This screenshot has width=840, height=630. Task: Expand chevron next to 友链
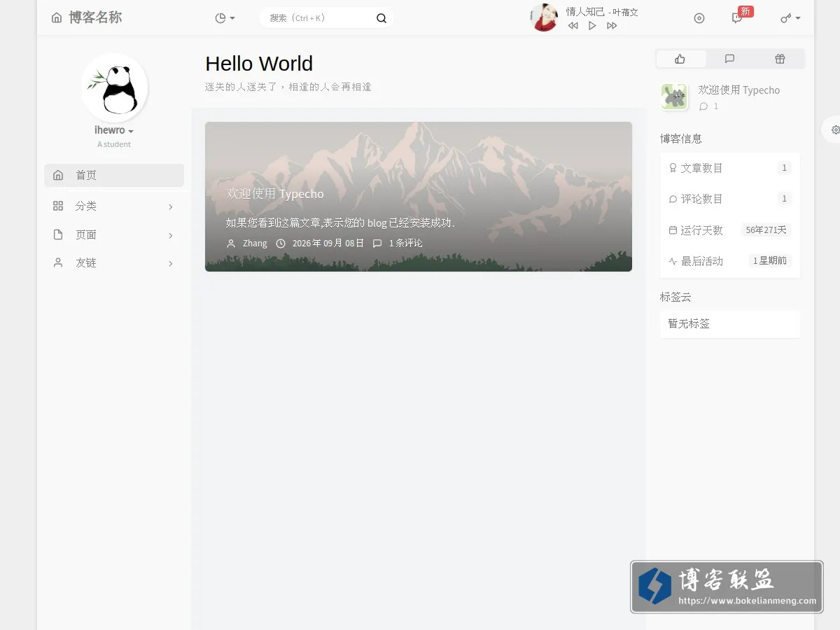tap(171, 264)
